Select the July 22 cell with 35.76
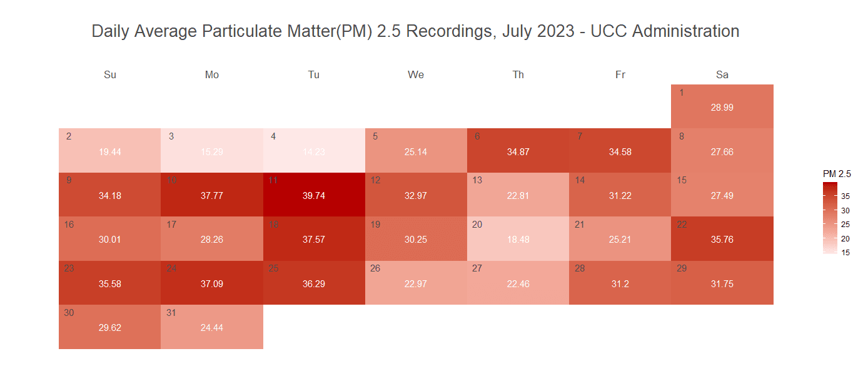Screen dimensions: 868x391 coord(722,238)
